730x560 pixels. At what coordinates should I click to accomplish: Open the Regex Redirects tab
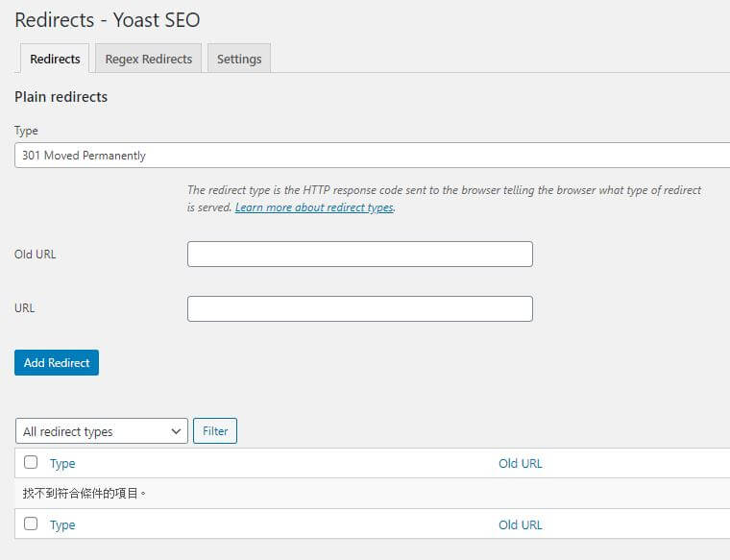coord(149,59)
